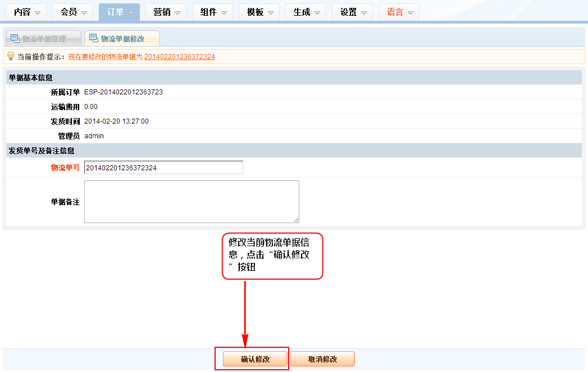Expand the 订单 dropdown arrow
The height and width of the screenshot is (372, 588).
click(131, 12)
